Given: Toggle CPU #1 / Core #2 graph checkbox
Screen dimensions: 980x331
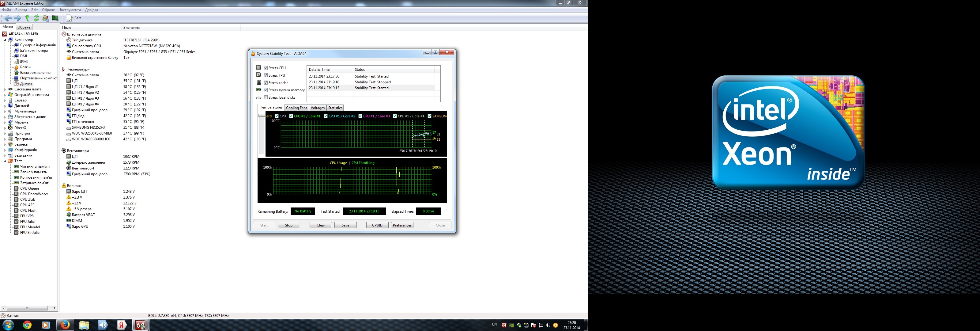Looking at the screenshot, I should click(x=326, y=116).
